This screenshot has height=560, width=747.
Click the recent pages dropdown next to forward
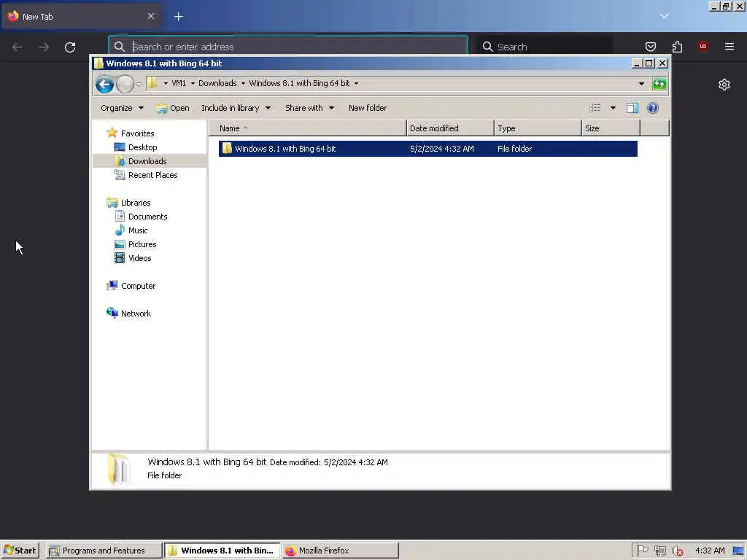pyautogui.click(x=139, y=85)
